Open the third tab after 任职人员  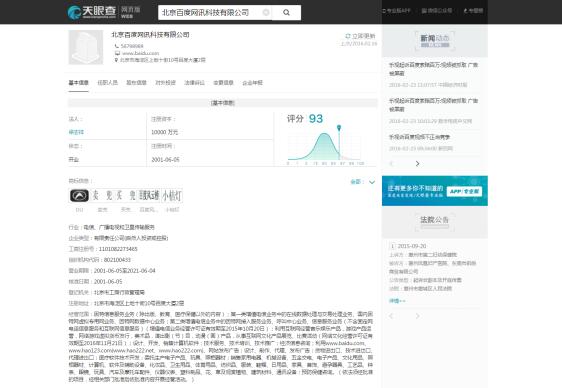[194, 83]
